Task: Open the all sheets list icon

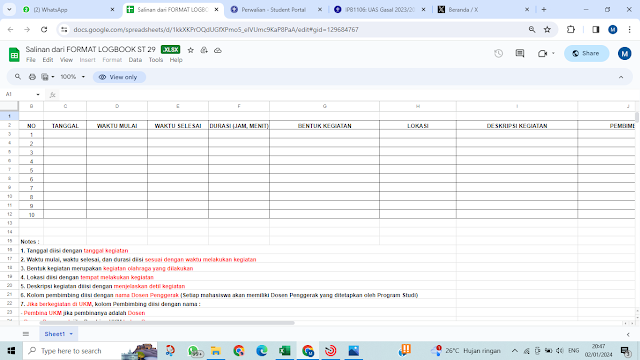Action: 26,334
